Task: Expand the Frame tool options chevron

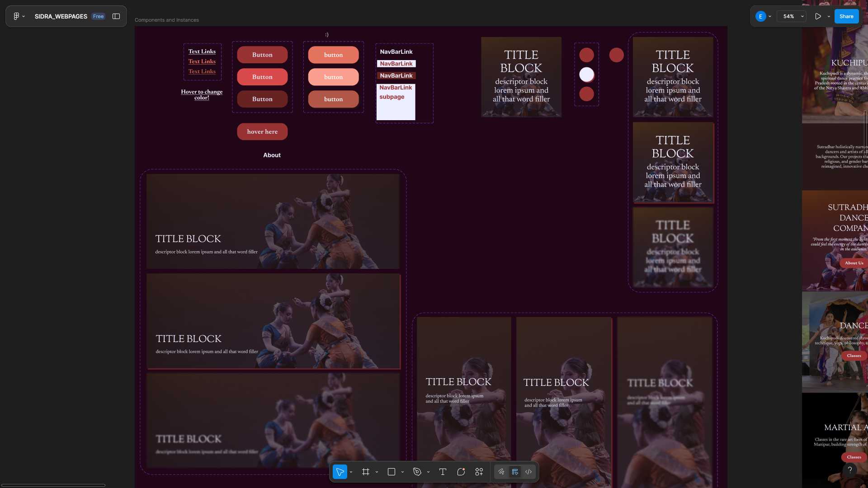Action: pyautogui.click(x=377, y=472)
